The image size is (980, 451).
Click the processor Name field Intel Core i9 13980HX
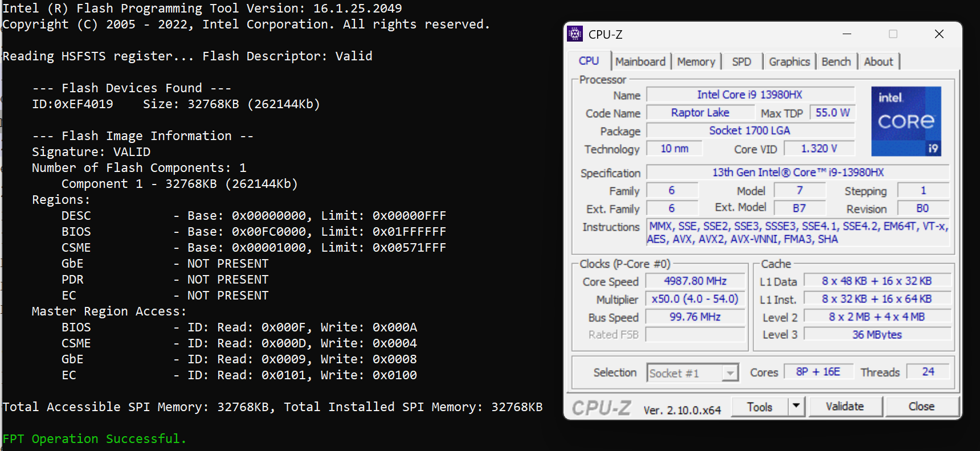750,95
